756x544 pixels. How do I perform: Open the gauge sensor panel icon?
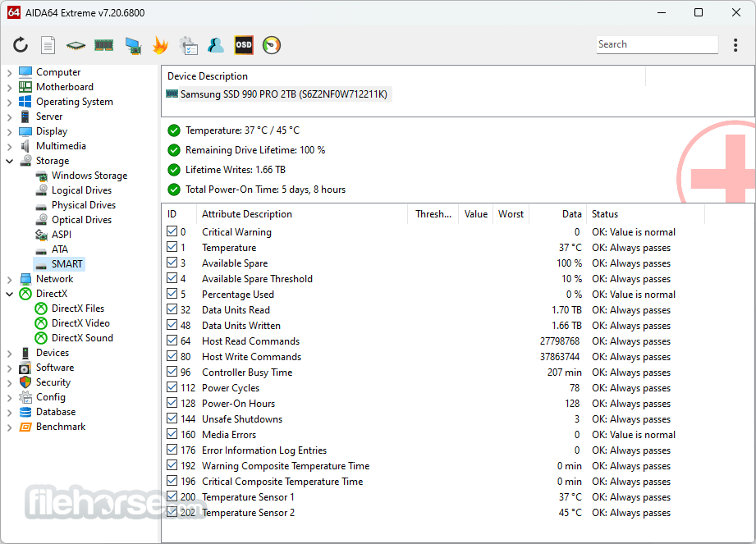[x=272, y=45]
